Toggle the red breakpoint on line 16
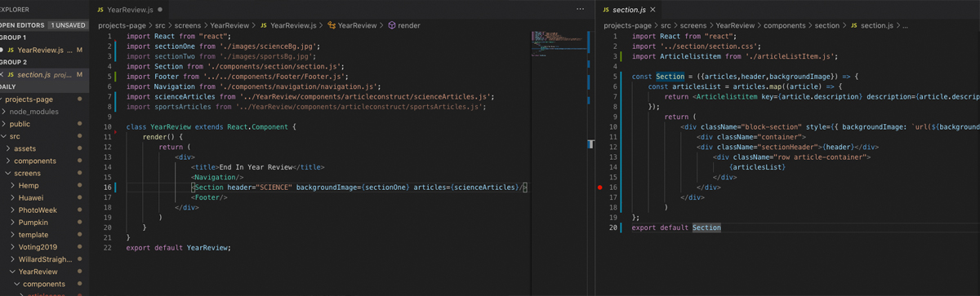980x296 pixels. 600,188
